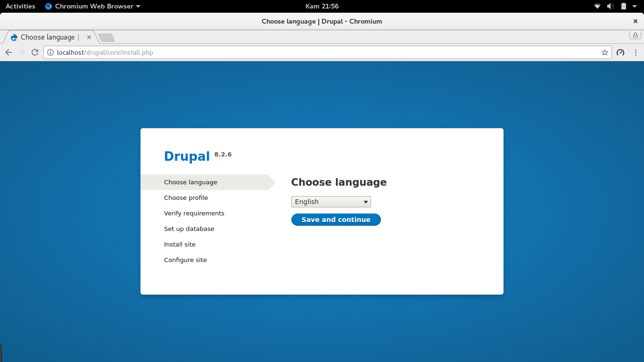
Task: Click the browser back arrow
Action: 8,52
